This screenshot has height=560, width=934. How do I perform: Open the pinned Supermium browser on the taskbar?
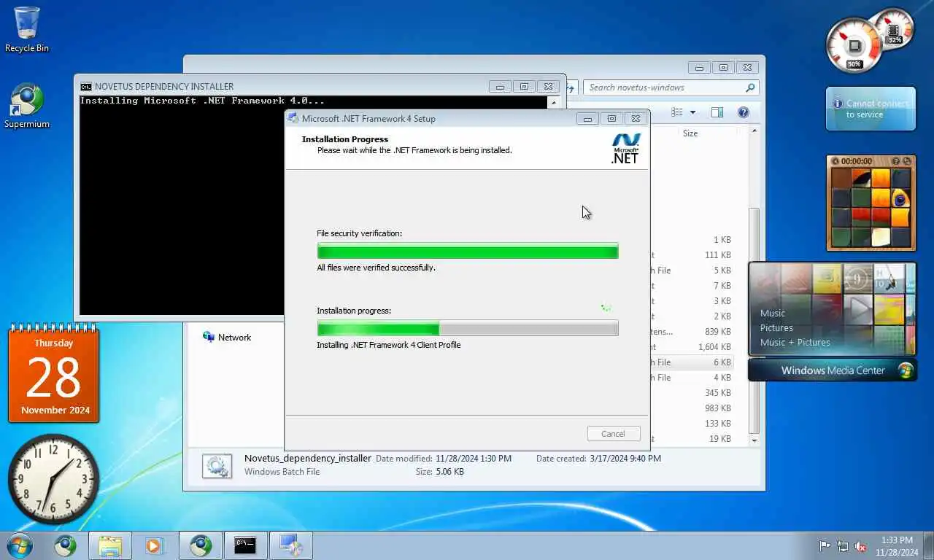[x=65, y=545]
